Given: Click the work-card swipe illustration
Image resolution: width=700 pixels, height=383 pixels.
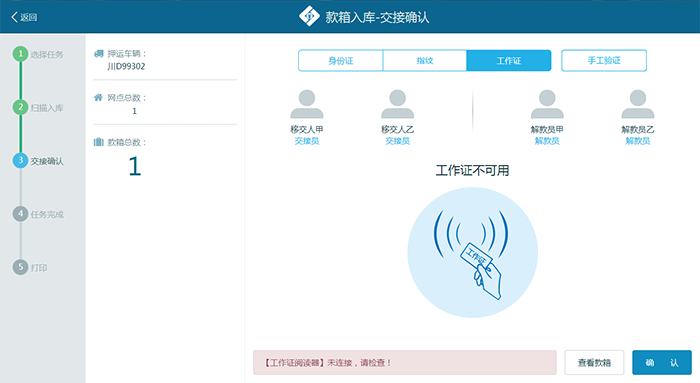Looking at the screenshot, I should click(x=472, y=252).
